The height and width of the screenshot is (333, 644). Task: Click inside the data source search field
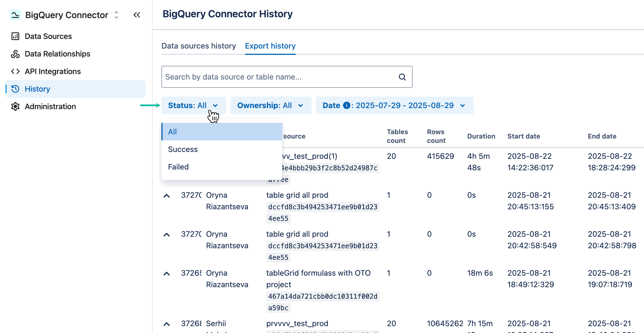tap(275, 77)
